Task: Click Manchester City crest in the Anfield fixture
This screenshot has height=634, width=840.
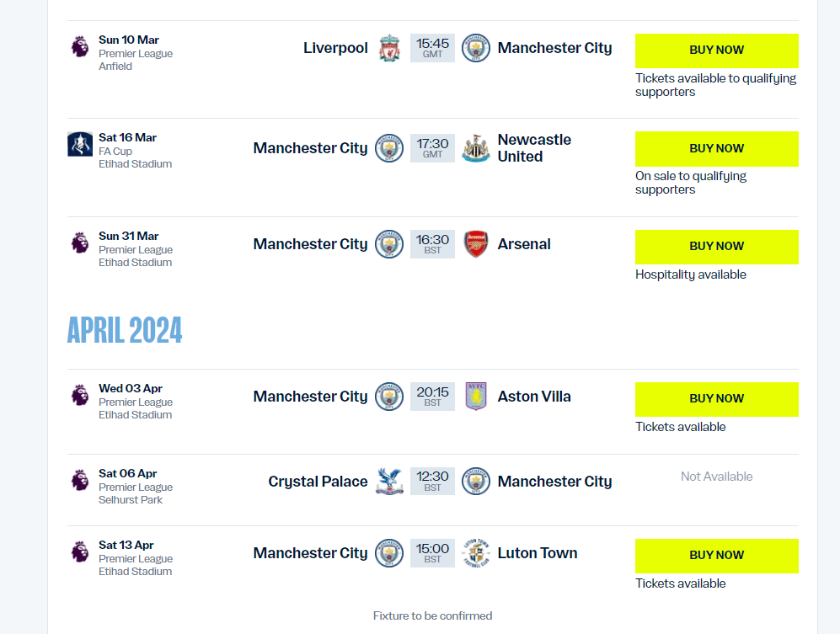Action: (476, 48)
